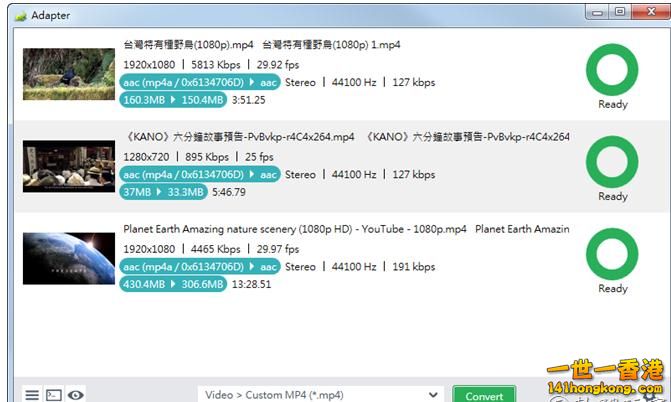Image resolution: width=671 pixels, height=402 pixels.
Task: Click the 160.3MB to 150.4MB size tag
Action: point(174,100)
